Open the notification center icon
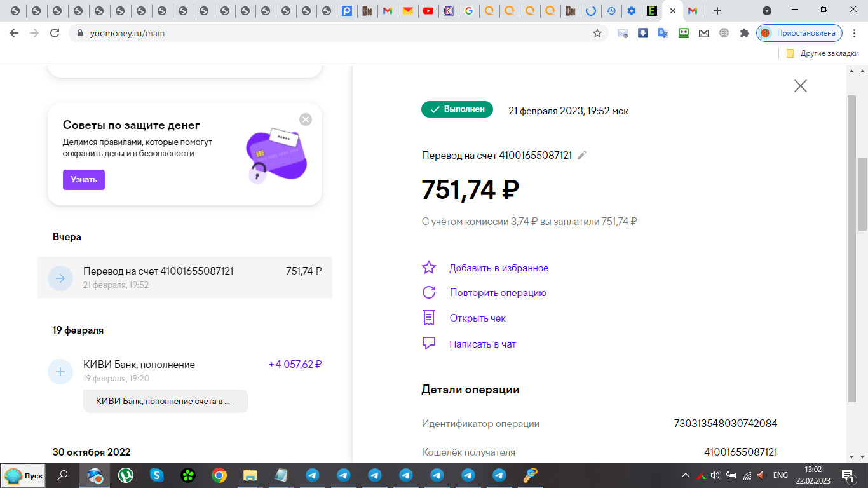The height and width of the screenshot is (488, 868). pyautogui.click(x=848, y=475)
